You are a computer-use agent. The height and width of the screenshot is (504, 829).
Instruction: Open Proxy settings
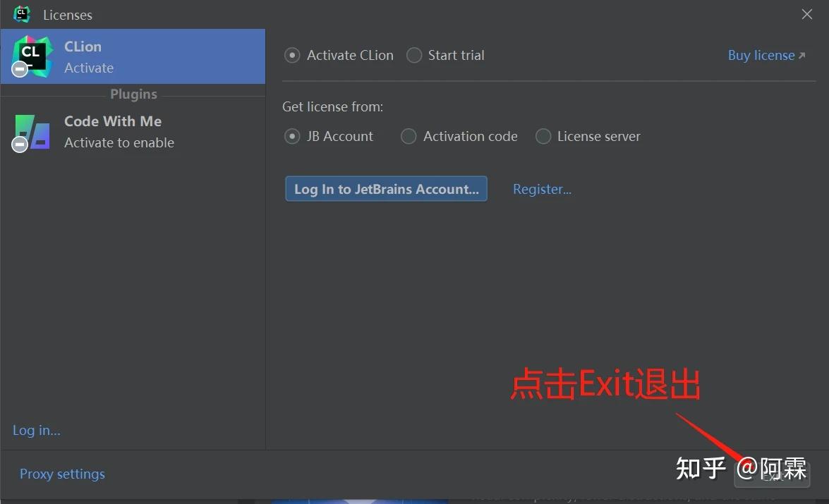pyautogui.click(x=62, y=474)
